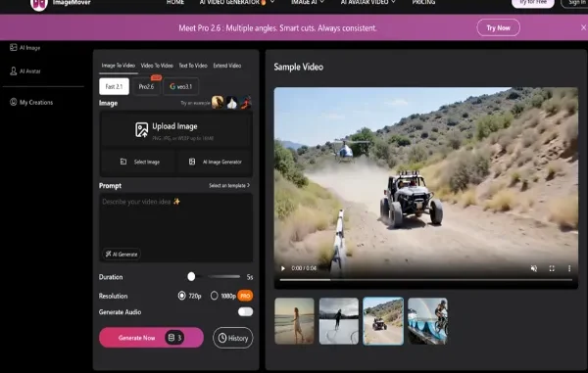The height and width of the screenshot is (373, 588).
Task: Click the Try for Free button
Action: 533,3
